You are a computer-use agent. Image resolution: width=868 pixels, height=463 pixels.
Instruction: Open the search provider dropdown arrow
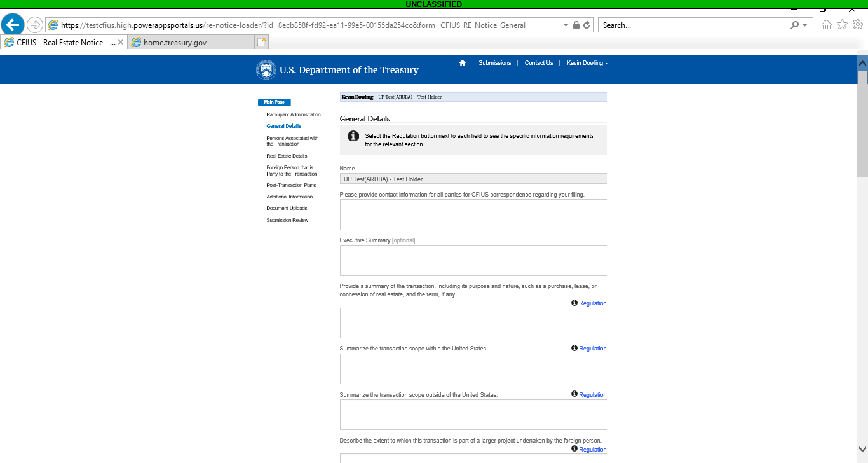click(x=805, y=25)
